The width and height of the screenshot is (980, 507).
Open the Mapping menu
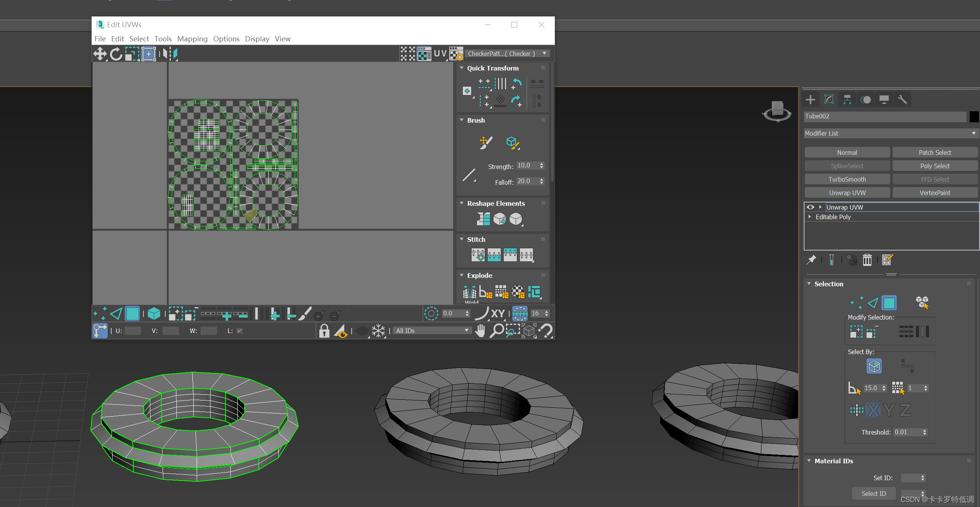(192, 39)
